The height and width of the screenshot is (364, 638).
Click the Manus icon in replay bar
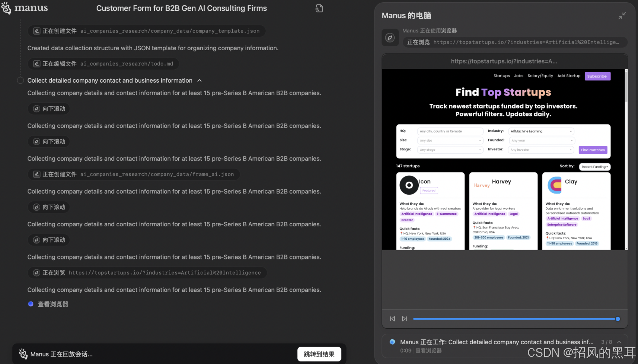coord(23,354)
